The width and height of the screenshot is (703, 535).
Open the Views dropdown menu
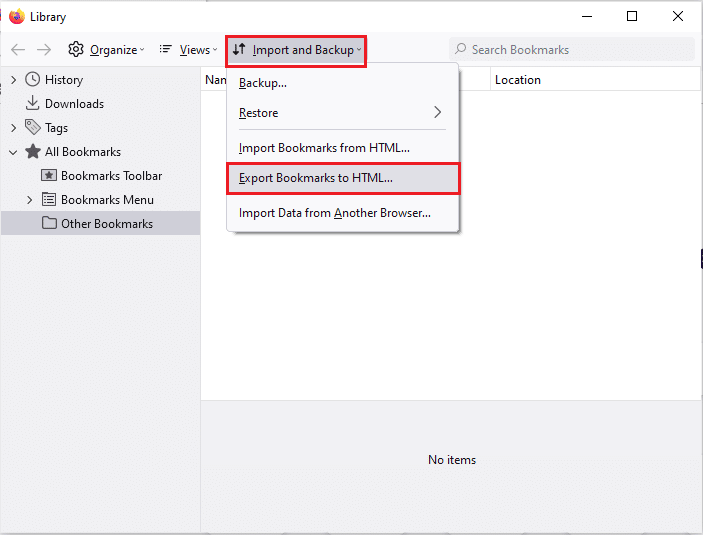point(188,49)
